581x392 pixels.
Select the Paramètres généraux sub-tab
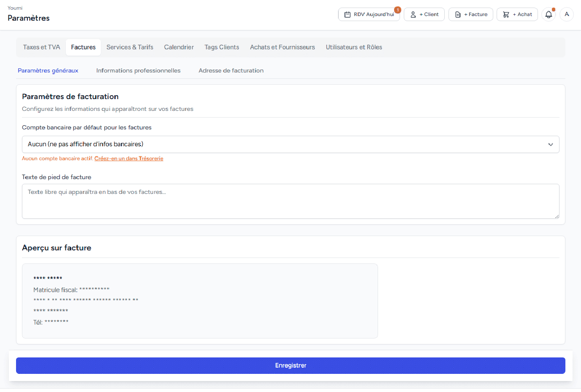click(48, 70)
